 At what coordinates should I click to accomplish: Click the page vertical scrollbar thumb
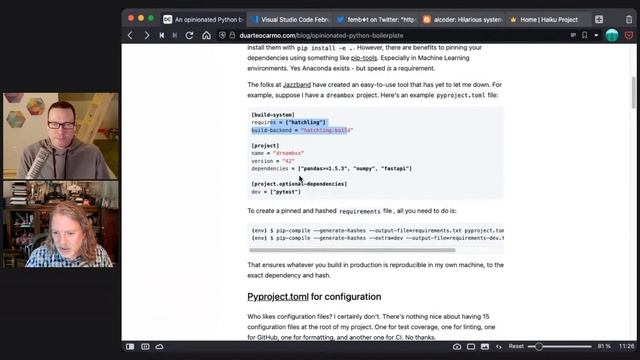point(633,92)
